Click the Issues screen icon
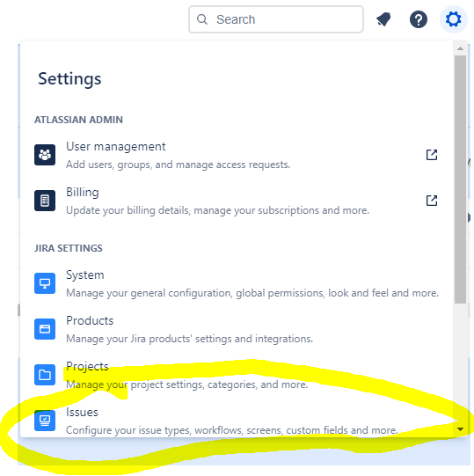Viewport: 474px width, 476px height. 45,421
